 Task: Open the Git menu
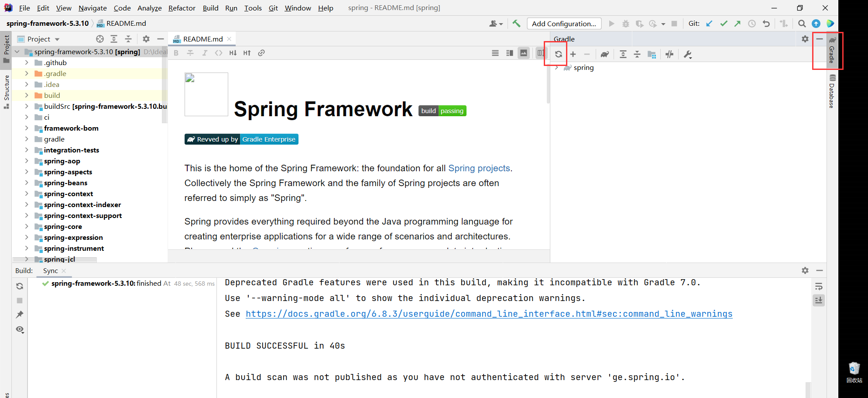(273, 8)
